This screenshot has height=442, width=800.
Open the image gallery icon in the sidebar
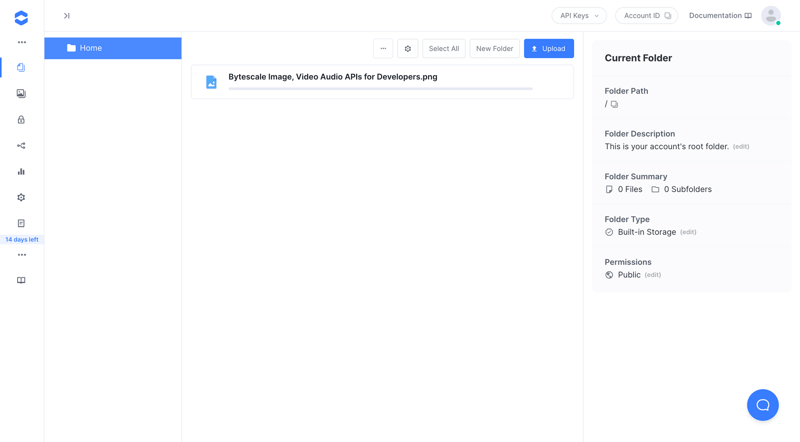pos(21,93)
